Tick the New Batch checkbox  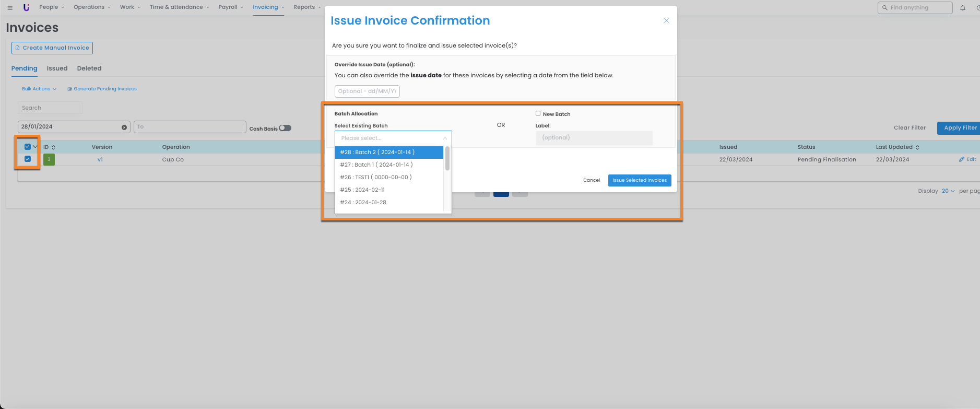pos(538,113)
